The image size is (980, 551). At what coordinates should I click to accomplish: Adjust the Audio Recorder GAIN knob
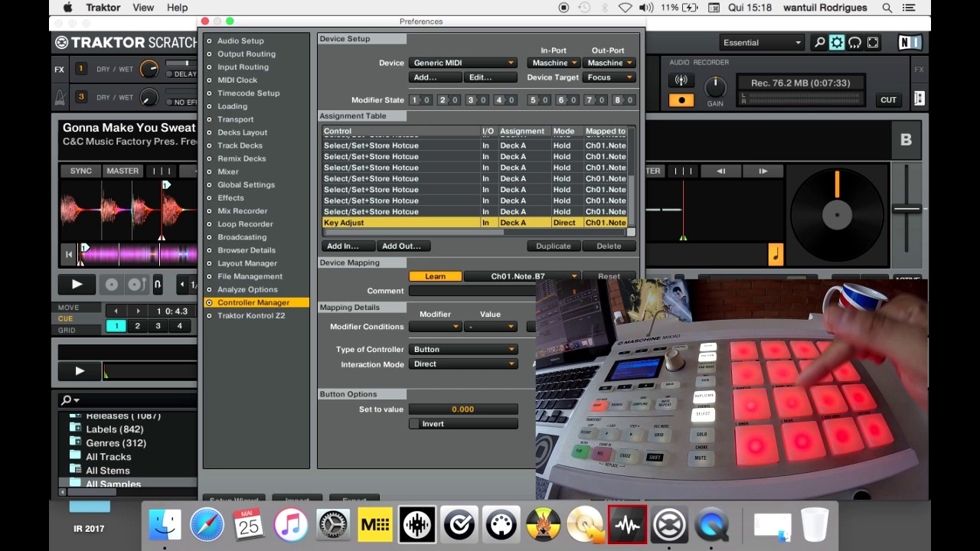tap(714, 86)
